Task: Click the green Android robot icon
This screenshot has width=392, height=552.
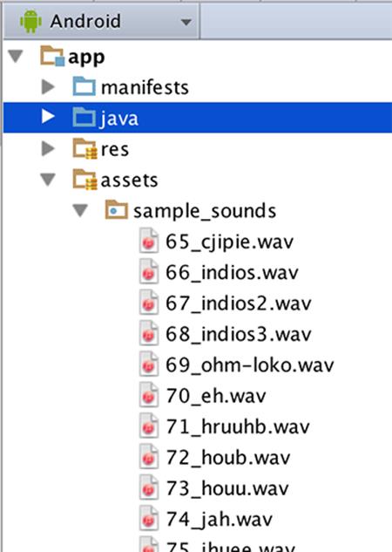Action: pos(31,22)
